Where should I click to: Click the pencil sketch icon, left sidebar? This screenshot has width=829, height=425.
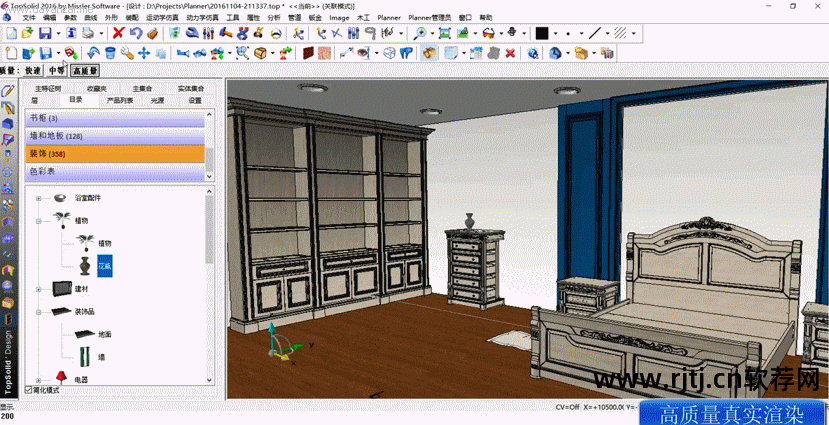[x=7, y=91]
